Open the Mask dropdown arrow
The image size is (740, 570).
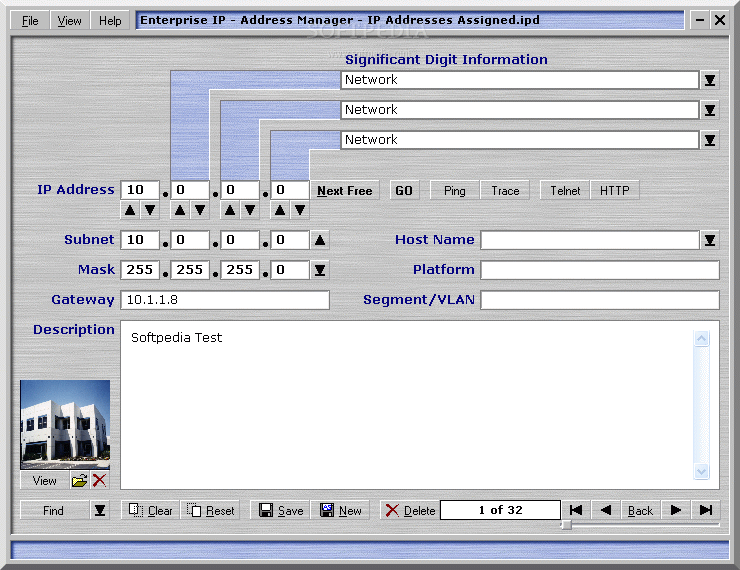[x=320, y=270]
